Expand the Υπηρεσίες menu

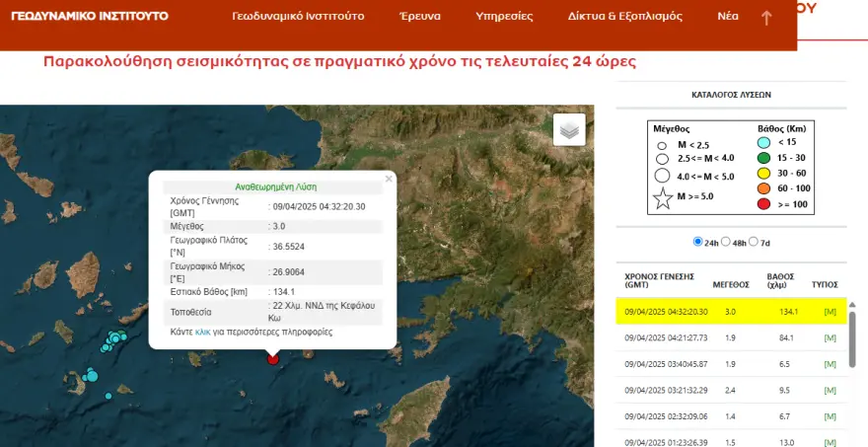504,17
